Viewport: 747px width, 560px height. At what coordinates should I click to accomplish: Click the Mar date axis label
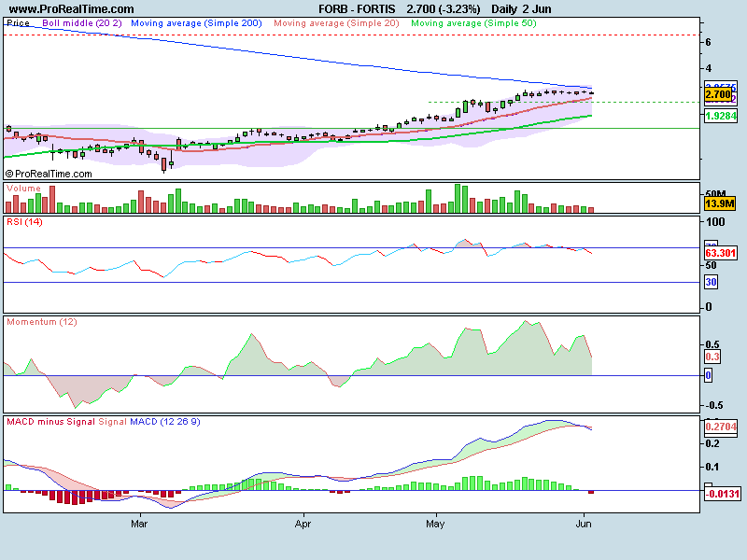click(139, 524)
